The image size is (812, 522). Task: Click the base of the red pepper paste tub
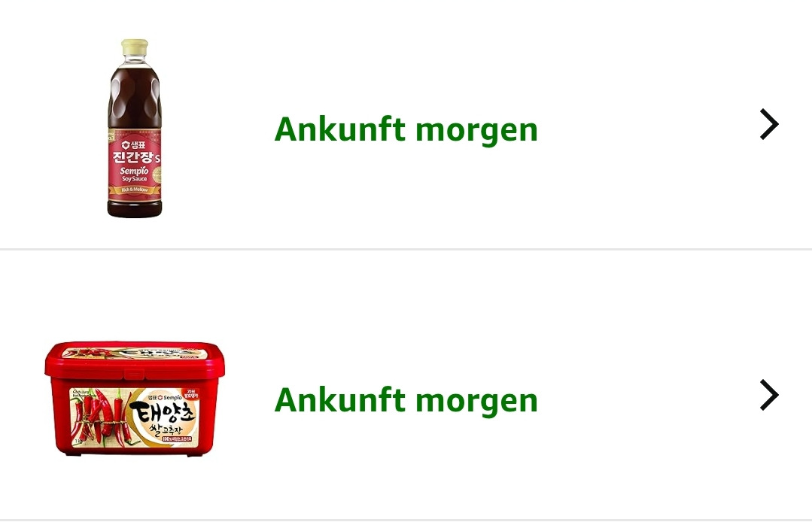point(135,451)
